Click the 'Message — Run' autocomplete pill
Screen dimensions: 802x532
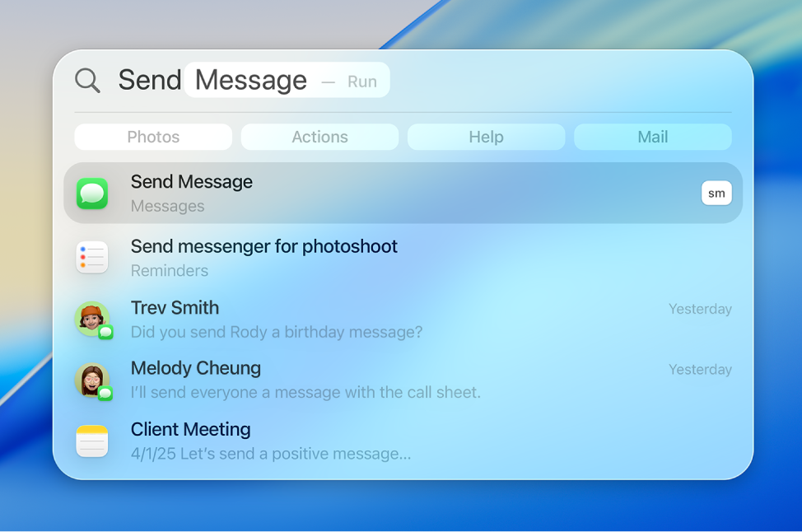pyautogui.click(x=287, y=81)
